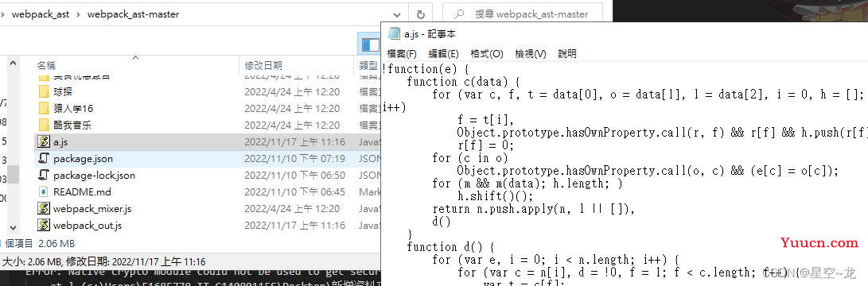Click the package-lock.json date 下午 06:50

(x=294, y=176)
